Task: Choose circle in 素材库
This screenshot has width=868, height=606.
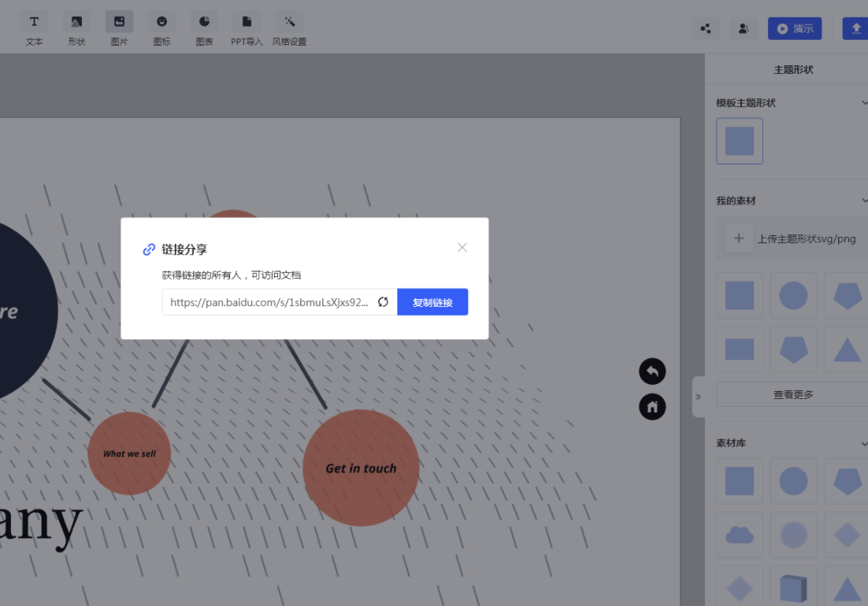Action: [793, 481]
